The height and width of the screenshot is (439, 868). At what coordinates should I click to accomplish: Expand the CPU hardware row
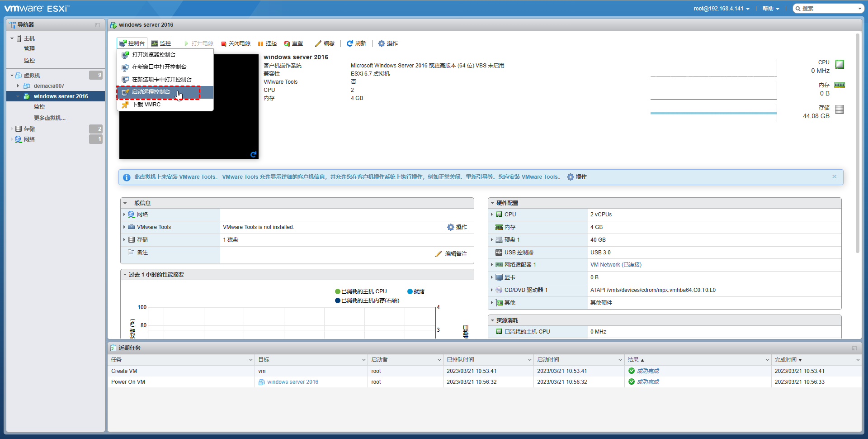pyautogui.click(x=492, y=215)
